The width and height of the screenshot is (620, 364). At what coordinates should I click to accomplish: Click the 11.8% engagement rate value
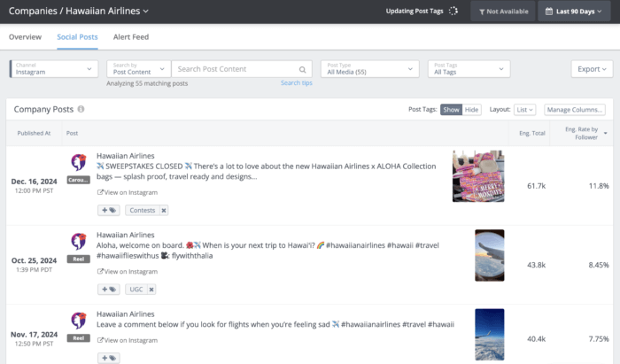tap(599, 186)
